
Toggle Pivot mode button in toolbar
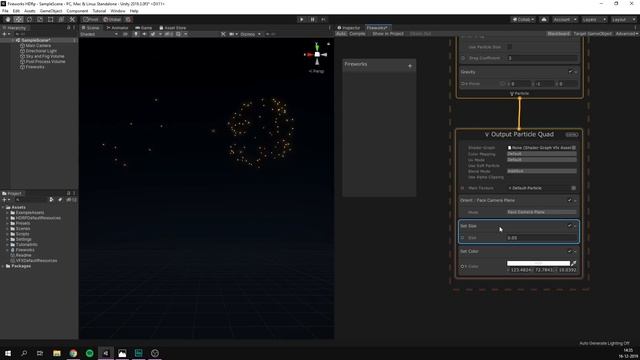pos(90,19)
